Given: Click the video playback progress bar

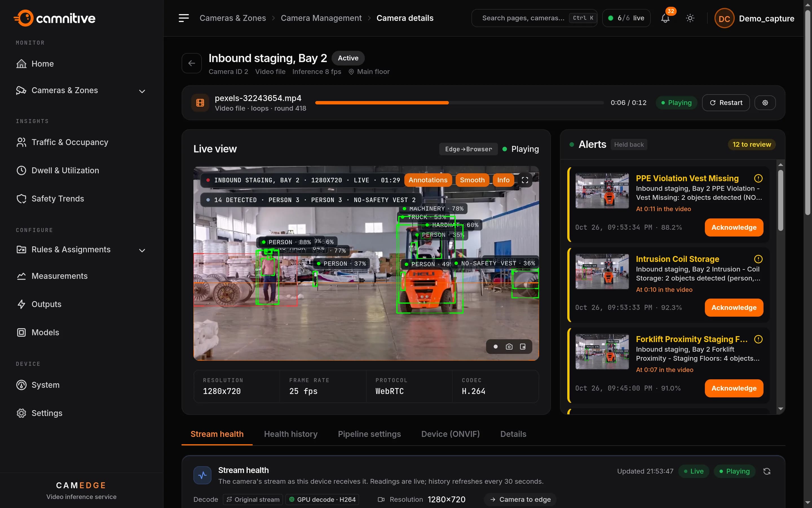Looking at the screenshot, I should [459, 103].
